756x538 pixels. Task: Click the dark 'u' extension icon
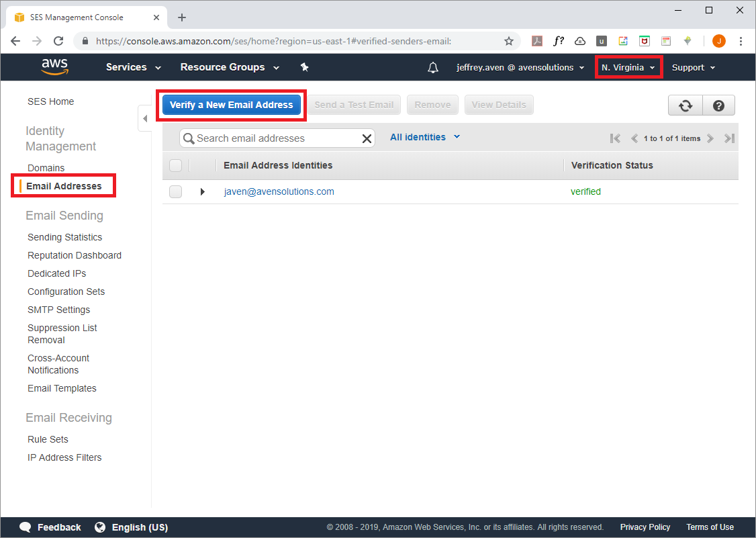point(601,41)
